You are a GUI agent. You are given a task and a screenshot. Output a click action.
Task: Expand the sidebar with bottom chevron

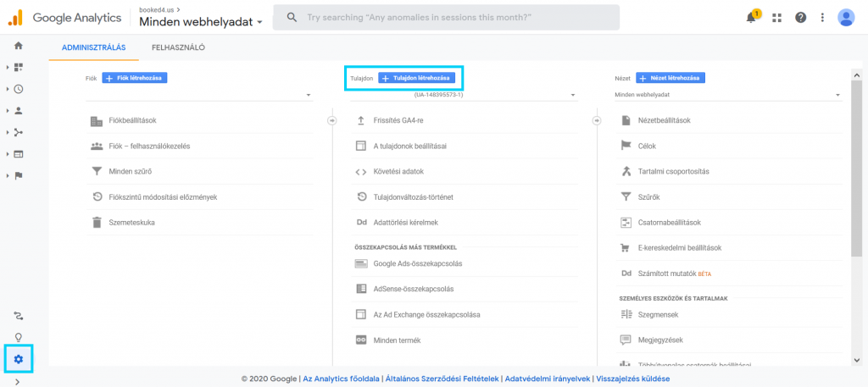(19, 381)
